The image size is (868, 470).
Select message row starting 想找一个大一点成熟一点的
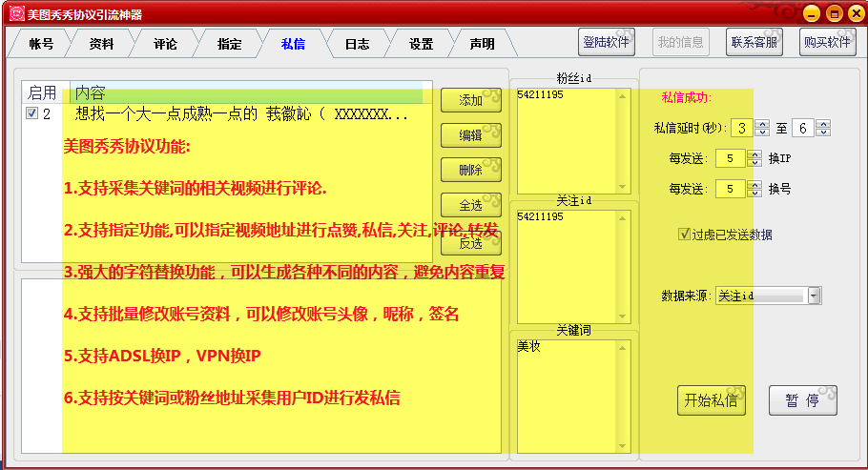tap(227, 114)
